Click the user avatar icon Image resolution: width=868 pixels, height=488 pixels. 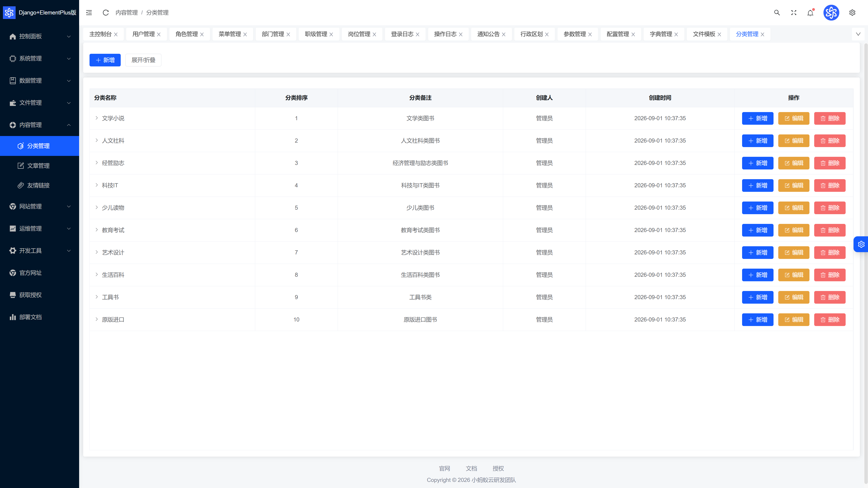(831, 12)
